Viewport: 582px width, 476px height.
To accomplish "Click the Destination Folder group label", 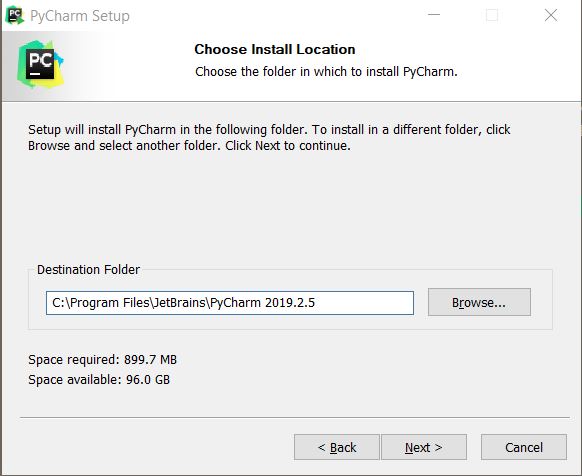I will (x=88, y=270).
